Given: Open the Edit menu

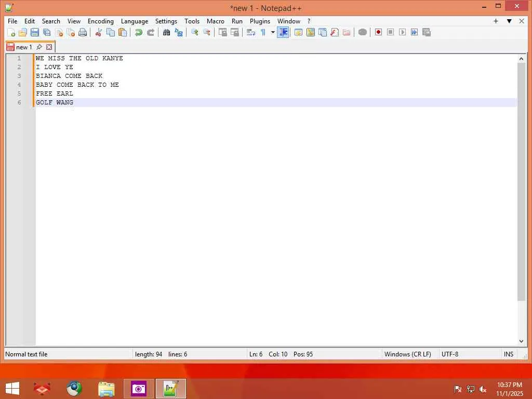Looking at the screenshot, I should 30,21.
